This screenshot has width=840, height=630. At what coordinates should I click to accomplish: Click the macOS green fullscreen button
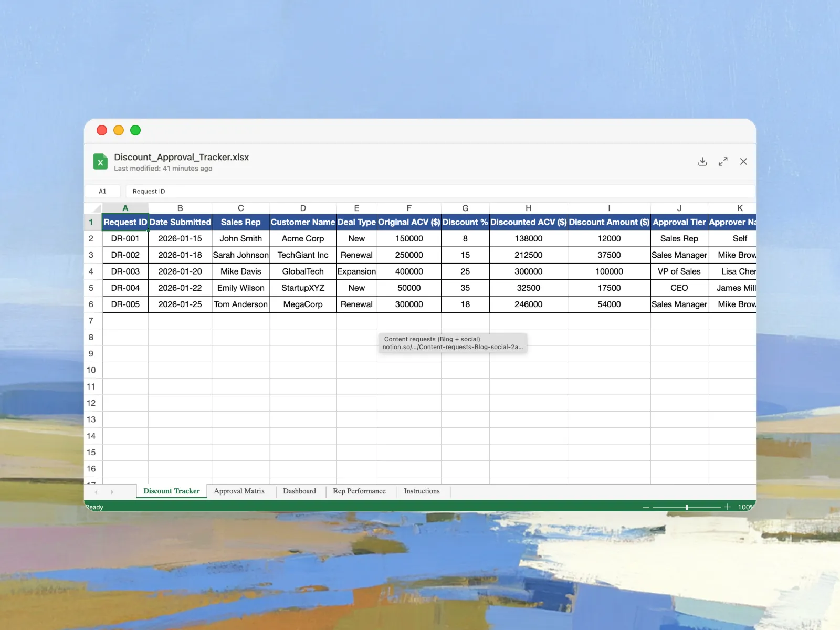(135, 130)
